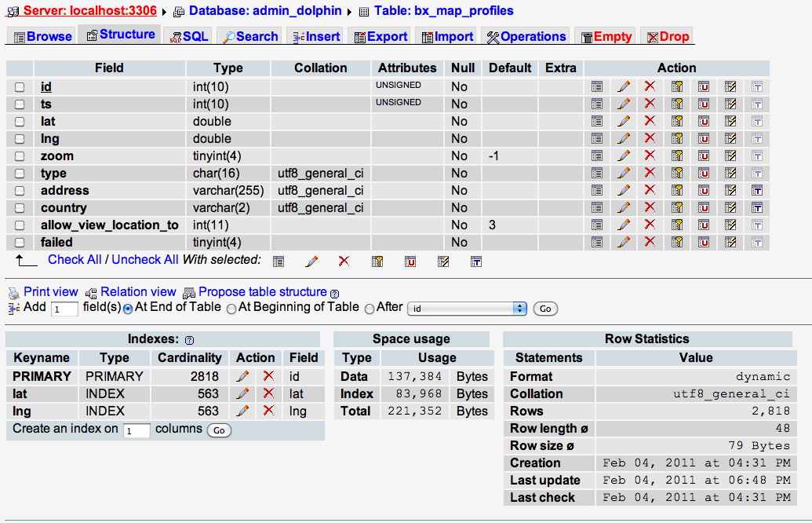
Task: Click the fulltext icon for address row
Action: [757, 191]
